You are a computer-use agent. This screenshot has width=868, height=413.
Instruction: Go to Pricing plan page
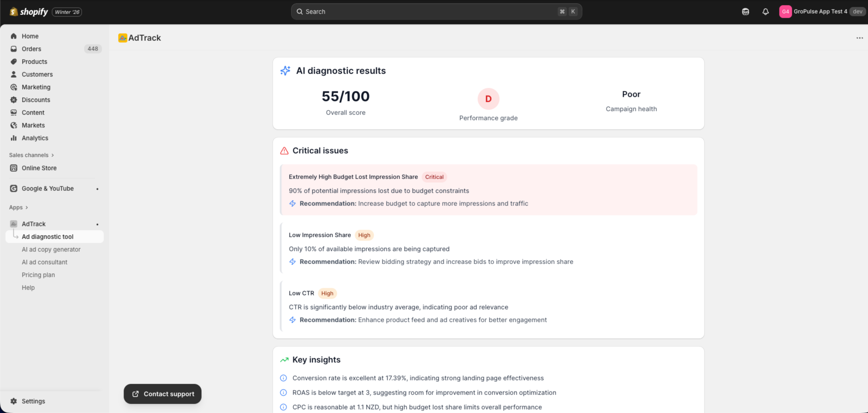(x=38, y=275)
